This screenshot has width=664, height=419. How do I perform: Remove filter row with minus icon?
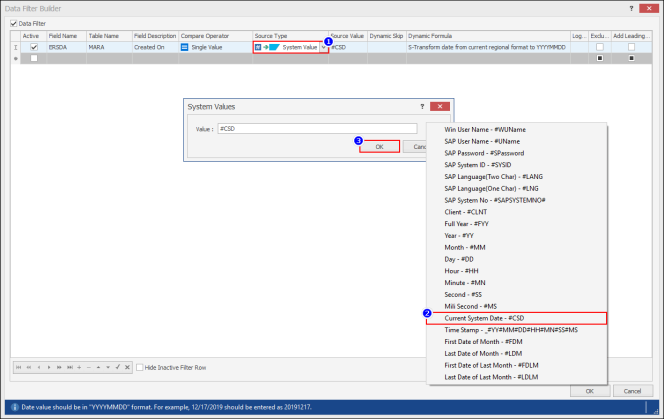click(x=89, y=367)
